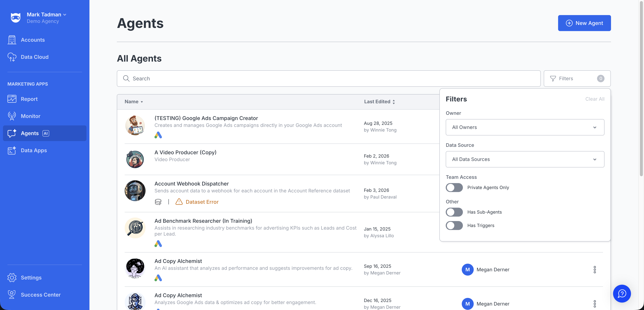The height and width of the screenshot is (310, 644).
Task: Turn on Has Sub-Agents toggle
Action: 454,212
